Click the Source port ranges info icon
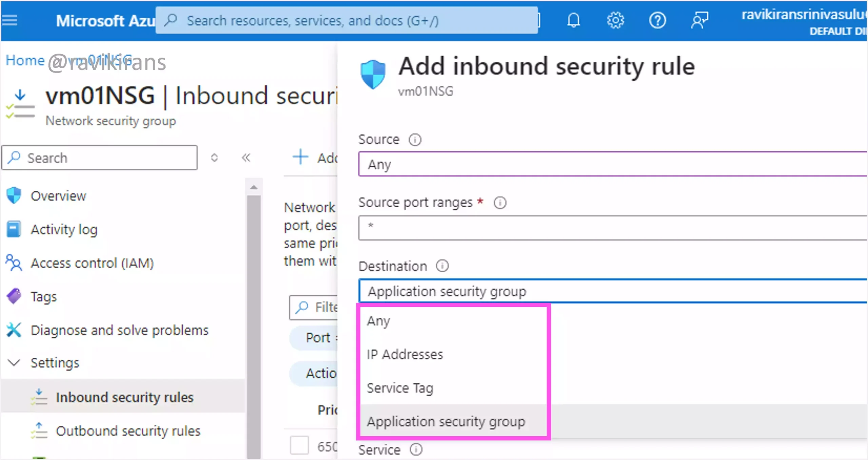This screenshot has width=868, height=460. pyautogui.click(x=500, y=203)
